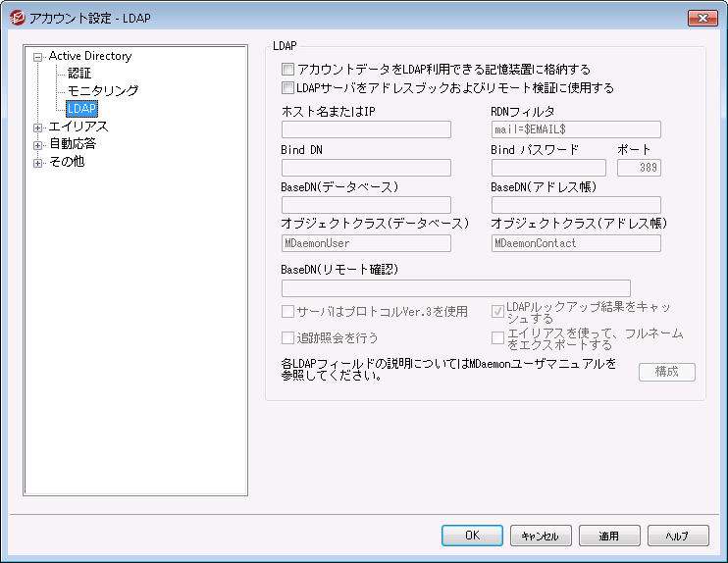Expand the 自動応答 tree node
Viewport: 728px width, 563px height.
click(x=38, y=144)
